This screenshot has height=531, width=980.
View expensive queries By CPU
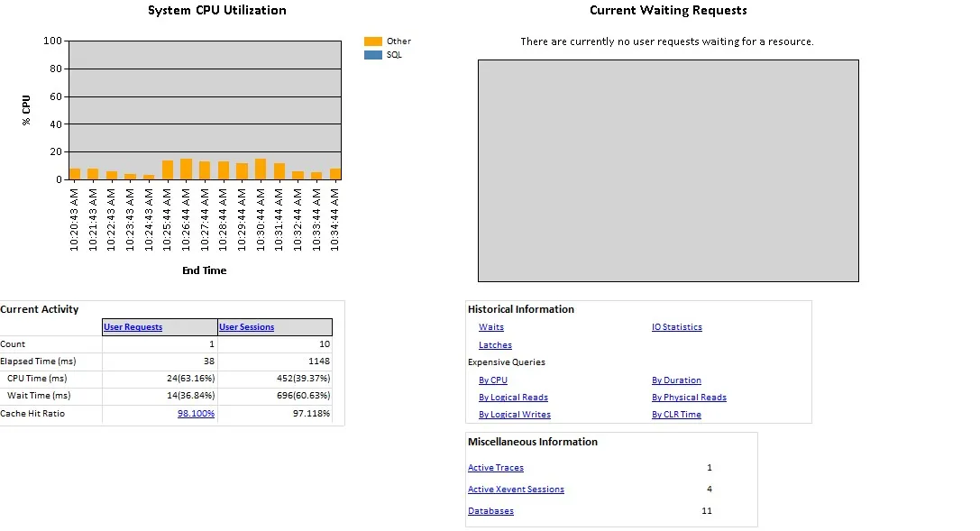coord(493,380)
